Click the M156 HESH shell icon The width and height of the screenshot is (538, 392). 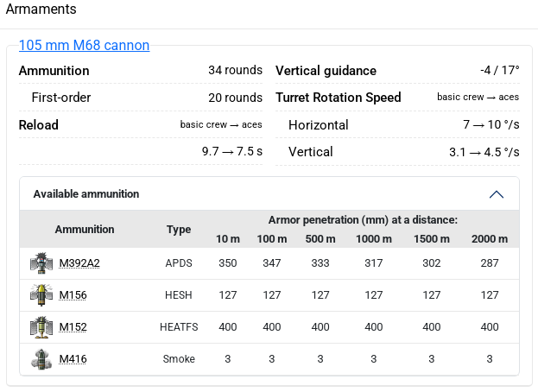click(38, 295)
